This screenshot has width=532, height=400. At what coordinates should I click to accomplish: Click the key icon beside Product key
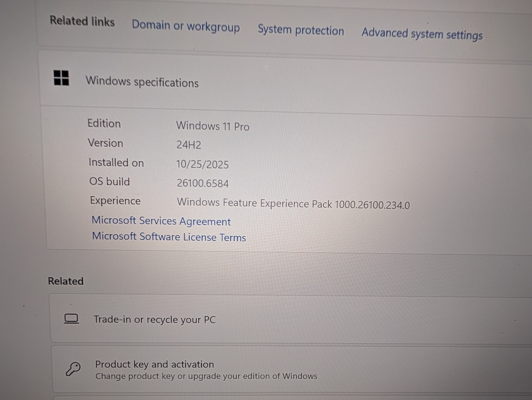73,369
